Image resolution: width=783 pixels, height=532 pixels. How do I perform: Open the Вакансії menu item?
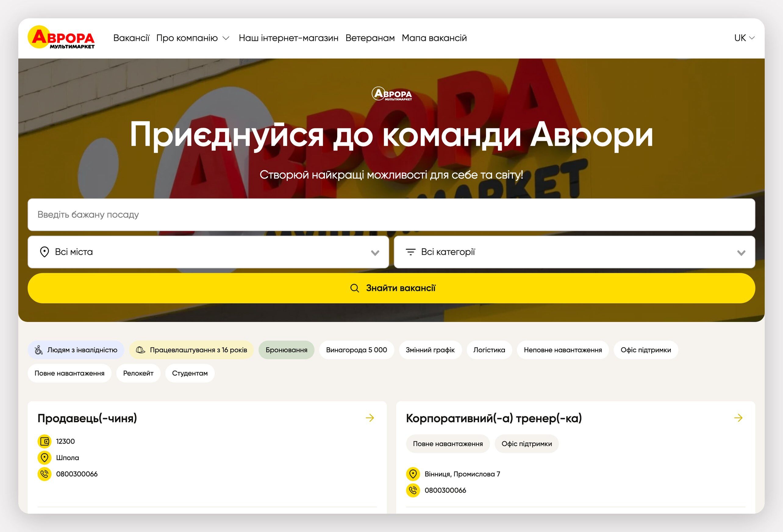pos(131,38)
